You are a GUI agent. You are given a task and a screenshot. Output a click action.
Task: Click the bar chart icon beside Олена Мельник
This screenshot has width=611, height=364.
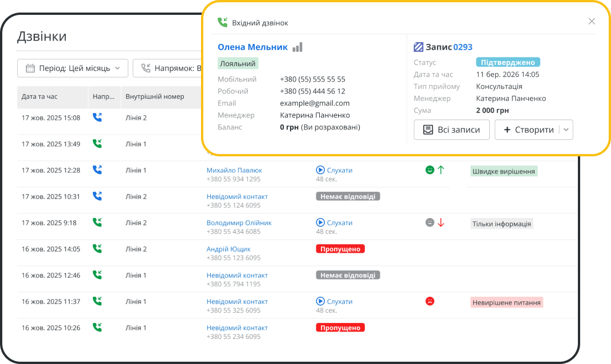click(x=298, y=47)
